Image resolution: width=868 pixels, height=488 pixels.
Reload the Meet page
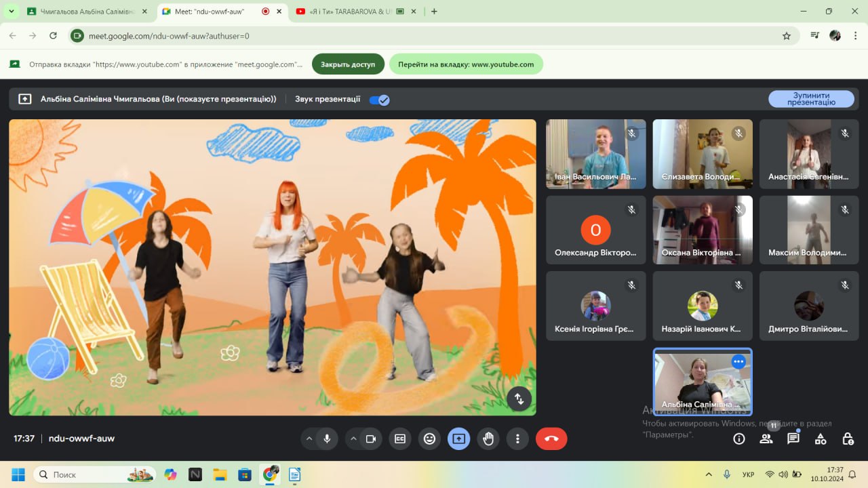53,36
